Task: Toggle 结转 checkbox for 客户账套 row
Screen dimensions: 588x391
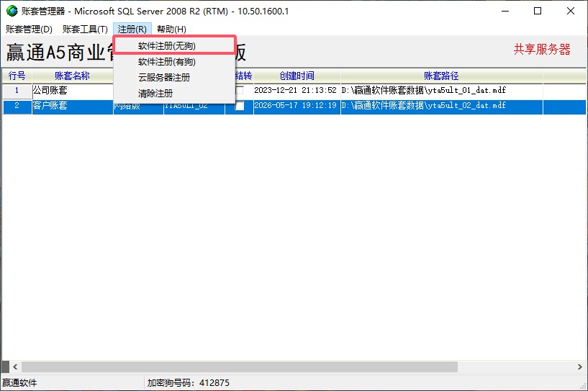Action: [x=239, y=105]
